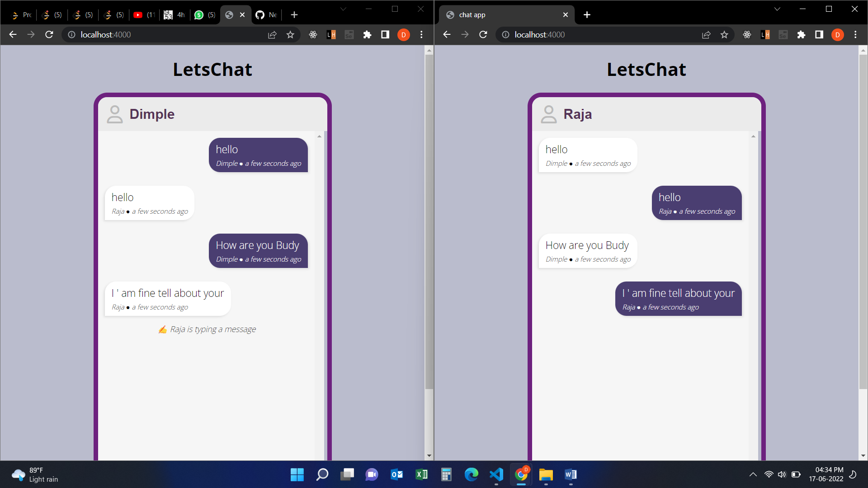Expand hidden icons in system tray
Viewport: 868px width, 488px height.
753,474
